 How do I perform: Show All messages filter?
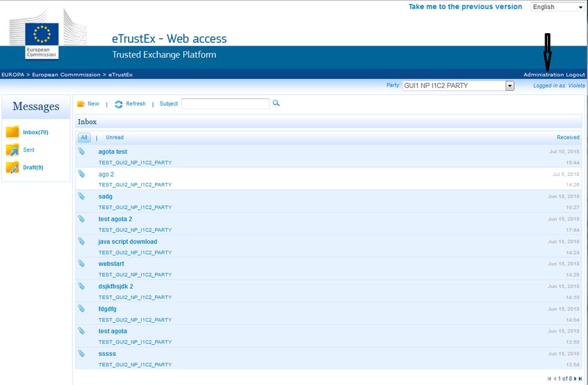coord(84,137)
